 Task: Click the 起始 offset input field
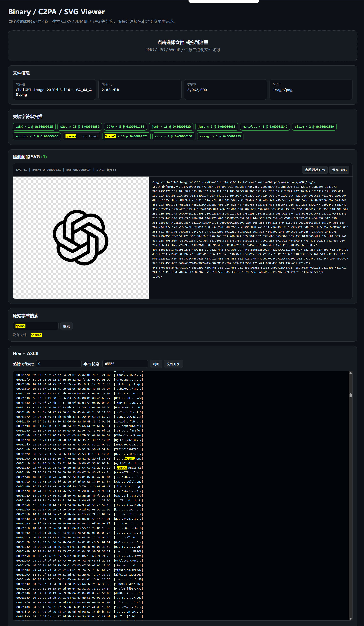pyautogui.click(x=59, y=364)
